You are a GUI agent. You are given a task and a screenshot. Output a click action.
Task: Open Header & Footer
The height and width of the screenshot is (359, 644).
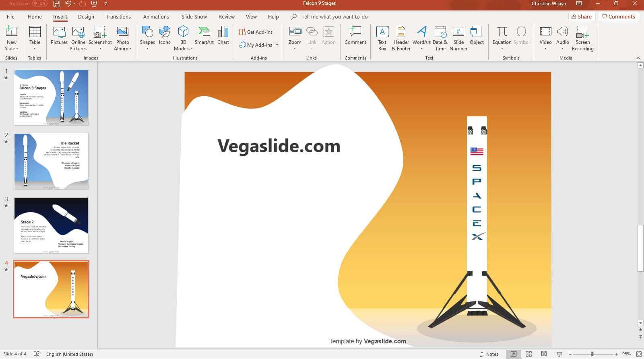pyautogui.click(x=401, y=39)
